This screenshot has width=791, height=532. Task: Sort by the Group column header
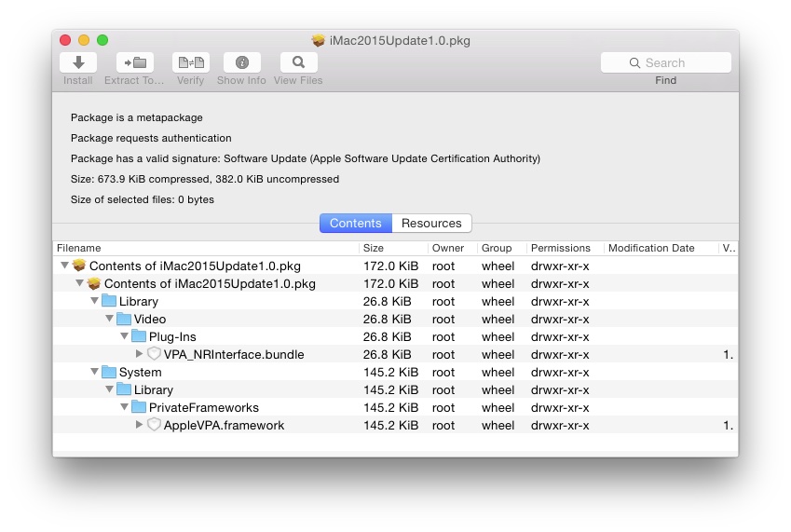coord(502,248)
